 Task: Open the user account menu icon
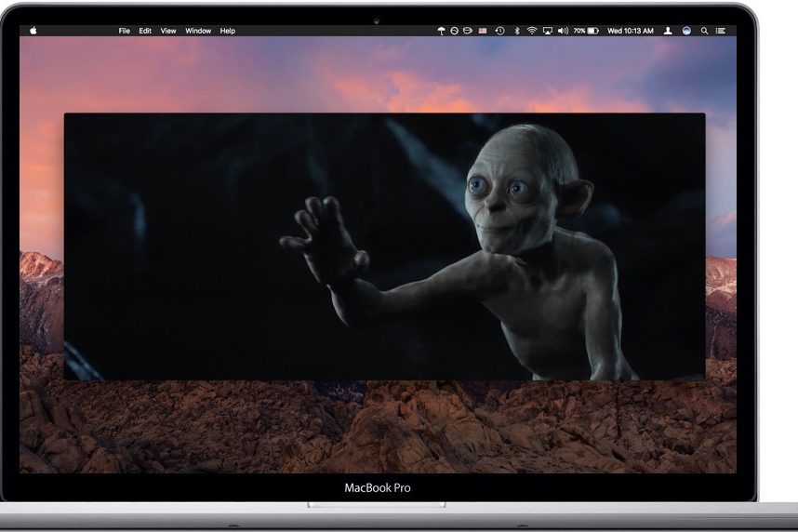[669, 31]
